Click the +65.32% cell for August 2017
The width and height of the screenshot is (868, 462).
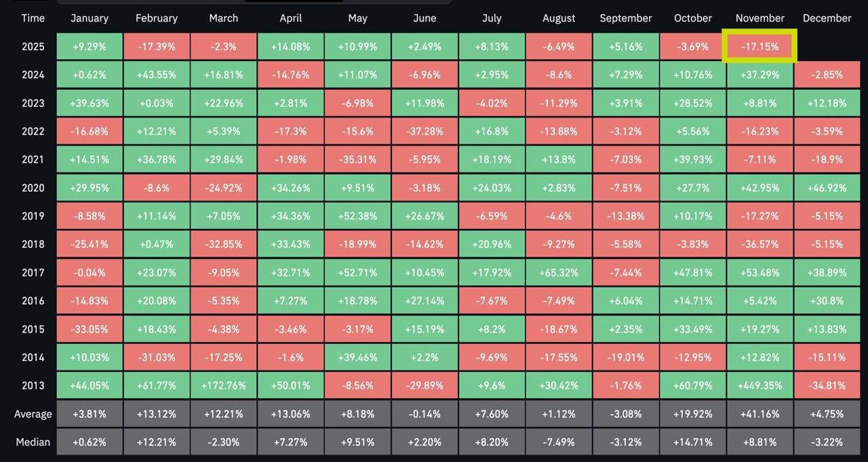pyautogui.click(x=559, y=272)
